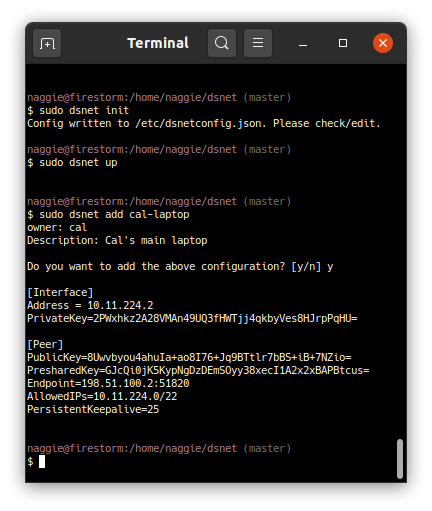432x511 pixels.
Task: Click the PresharedKey line in output
Action: click(x=198, y=370)
